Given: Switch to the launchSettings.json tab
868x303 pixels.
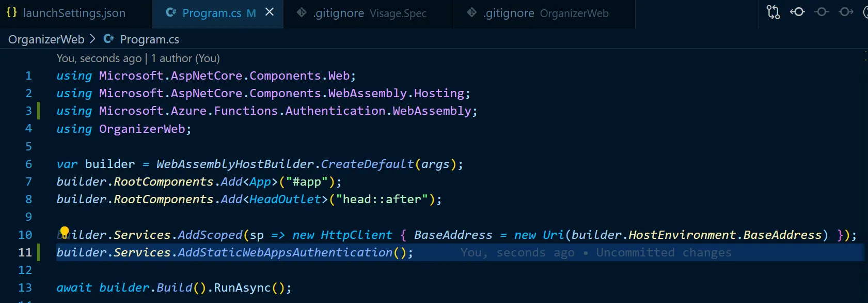Looking at the screenshot, I should click(74, 13).
